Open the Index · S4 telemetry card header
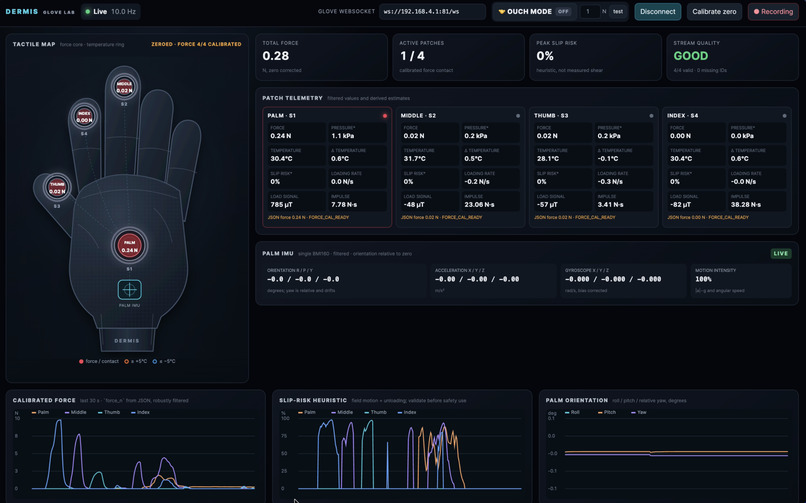The height and width of the screenshot is (503, 806). click(x=683, y=116)
